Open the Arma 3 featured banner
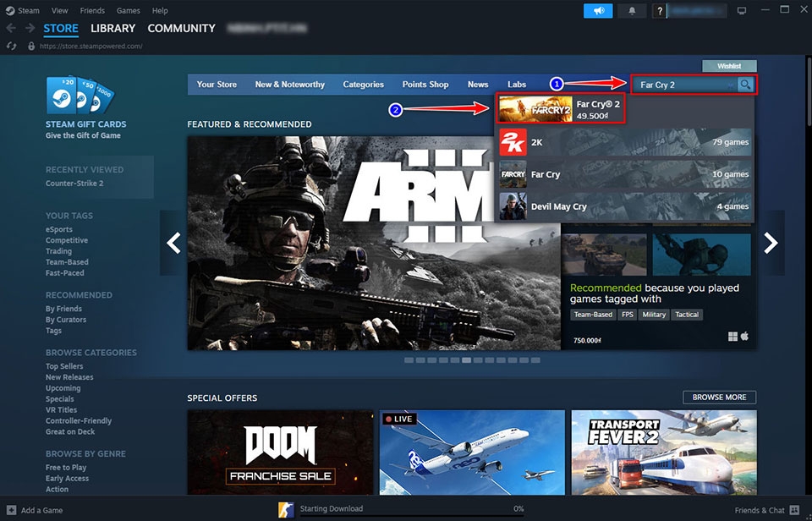The height and width of the screenshot is (521, 812). 374,243
